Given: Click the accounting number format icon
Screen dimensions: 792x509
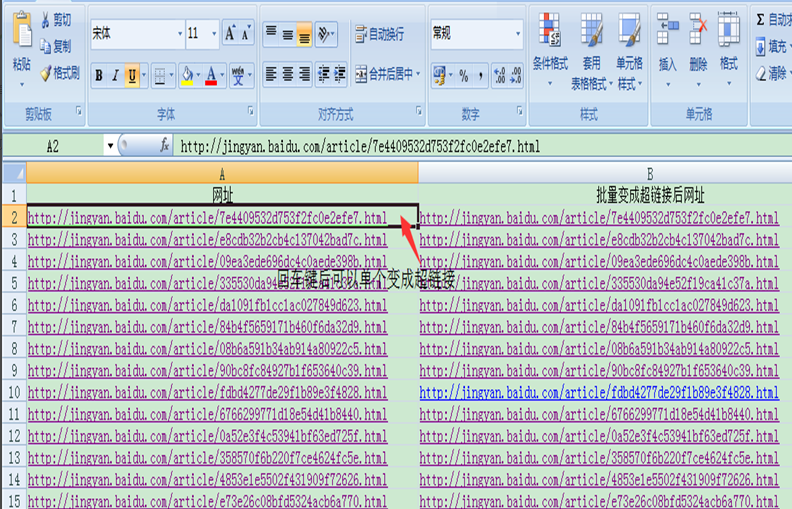Looking at the screenshot, I should 439,76.
